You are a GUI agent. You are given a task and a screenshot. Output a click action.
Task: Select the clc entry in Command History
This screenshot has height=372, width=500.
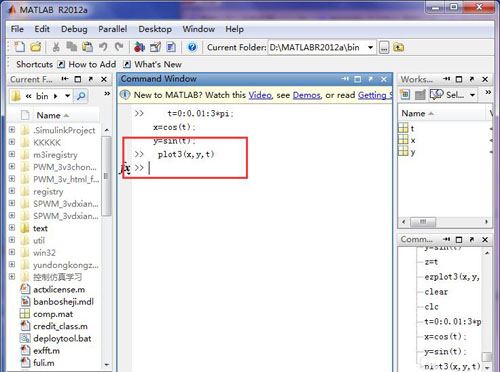(x=431, y=306)
